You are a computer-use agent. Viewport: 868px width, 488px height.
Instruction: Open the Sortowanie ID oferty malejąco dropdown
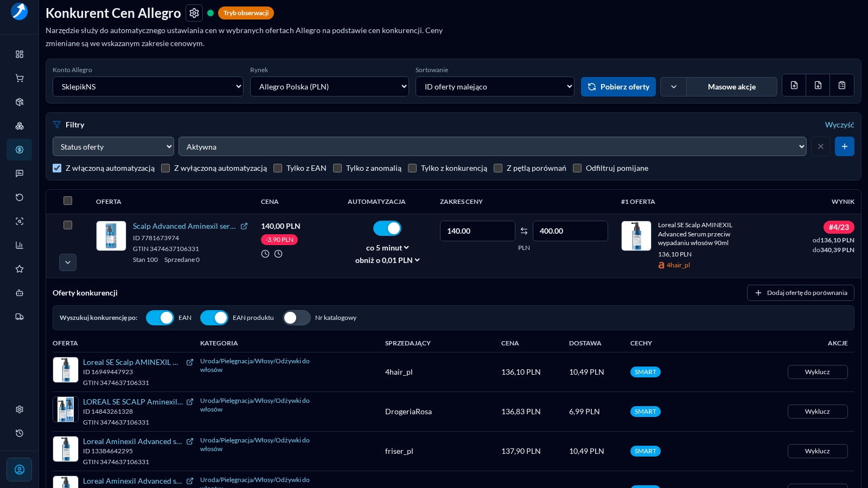point(495,87)
